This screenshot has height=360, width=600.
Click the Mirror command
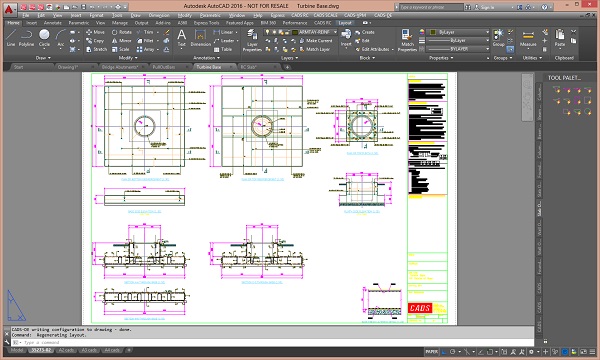[x=122, y=41]
